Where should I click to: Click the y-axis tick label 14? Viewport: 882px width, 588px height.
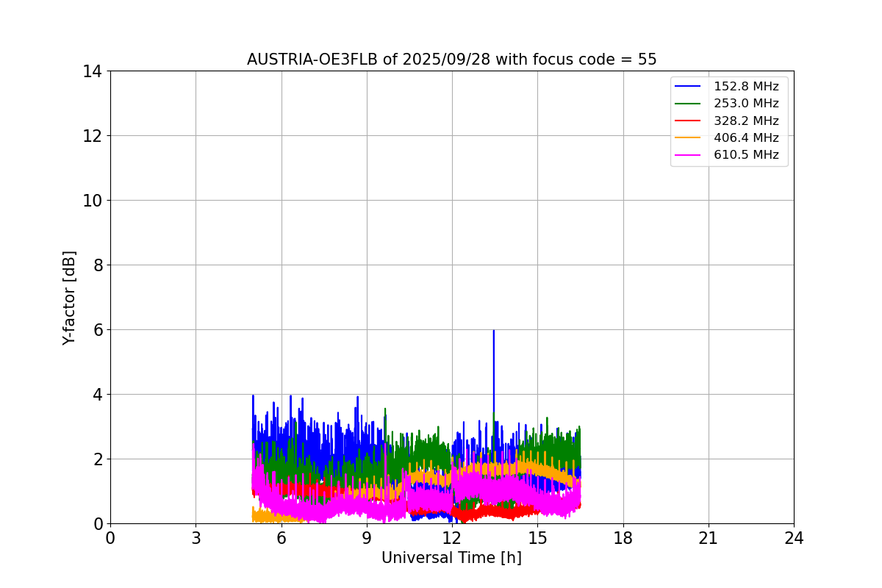coord(92,71)
